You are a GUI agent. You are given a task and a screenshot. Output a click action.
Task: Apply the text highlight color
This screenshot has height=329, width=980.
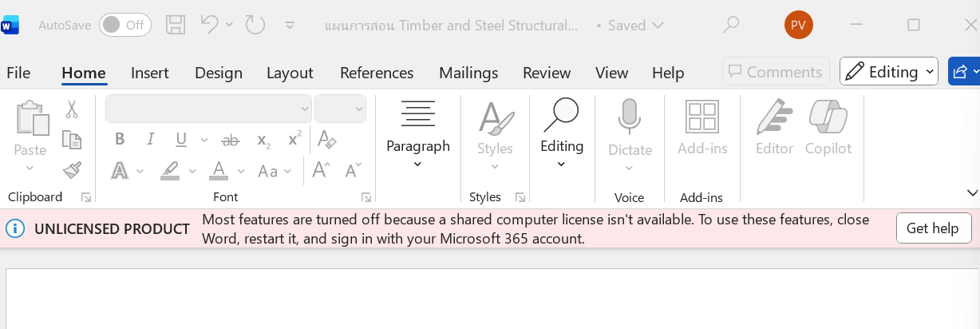pyautogui.click(x=170, y=171)
